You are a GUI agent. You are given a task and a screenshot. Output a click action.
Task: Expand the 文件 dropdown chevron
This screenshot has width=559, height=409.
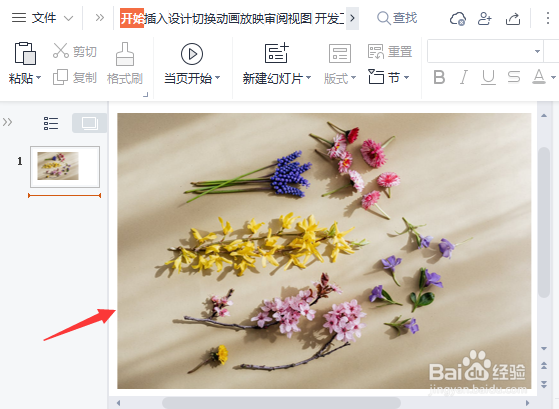[68, 18]
